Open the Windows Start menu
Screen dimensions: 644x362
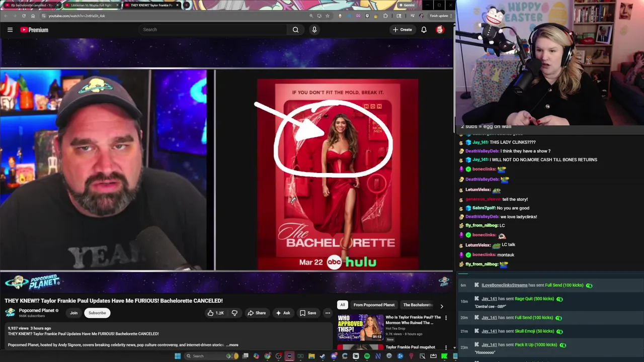click(178, 356)
